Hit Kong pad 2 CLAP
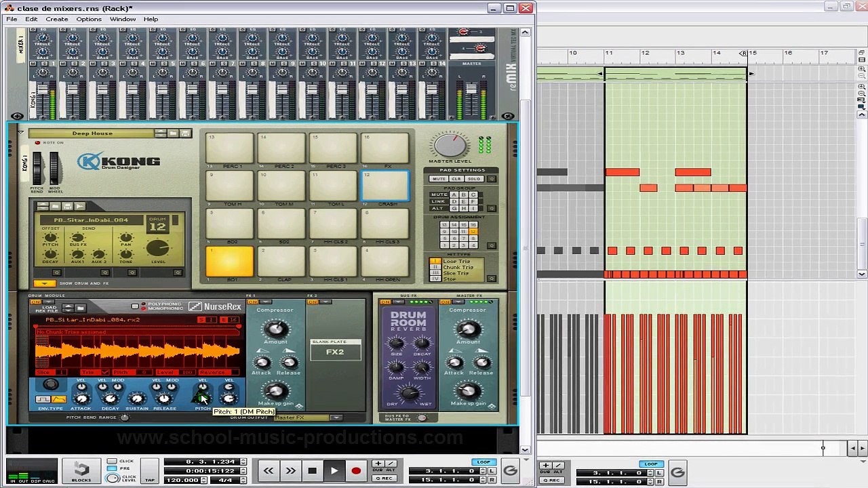The width and height of the screenshot is (868, 488). pos(281,262)
